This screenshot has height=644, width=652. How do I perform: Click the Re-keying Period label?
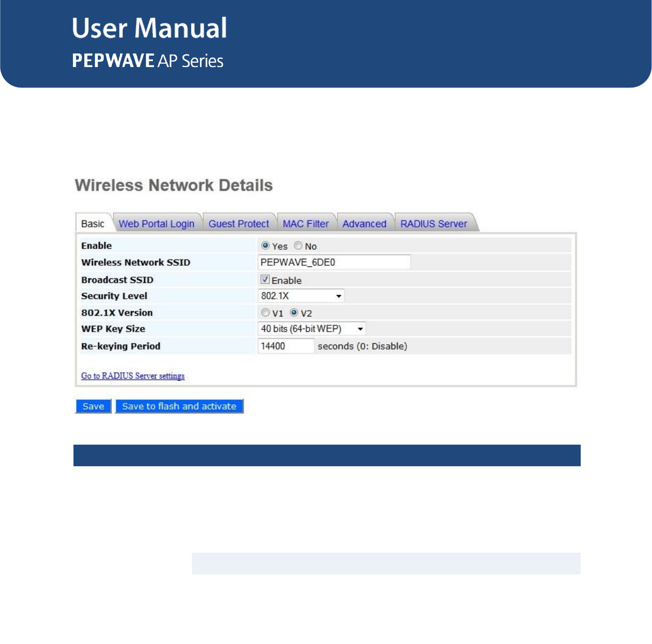click(121, 346)
